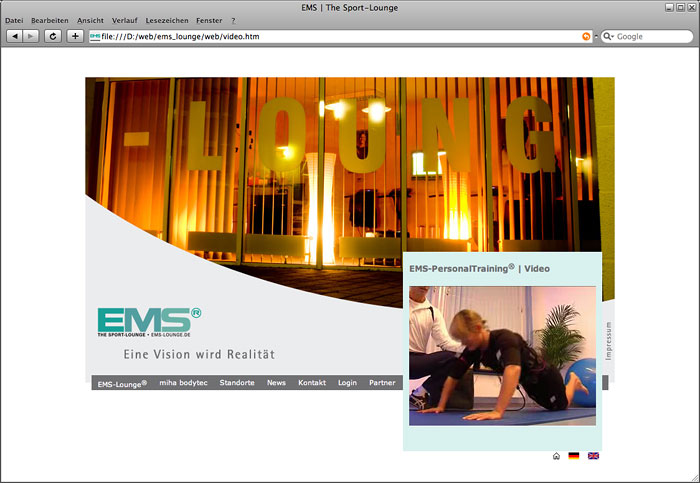Open the Verlauf menu
The width and height of the screenshot is (700, 483).
click(125, 21)
